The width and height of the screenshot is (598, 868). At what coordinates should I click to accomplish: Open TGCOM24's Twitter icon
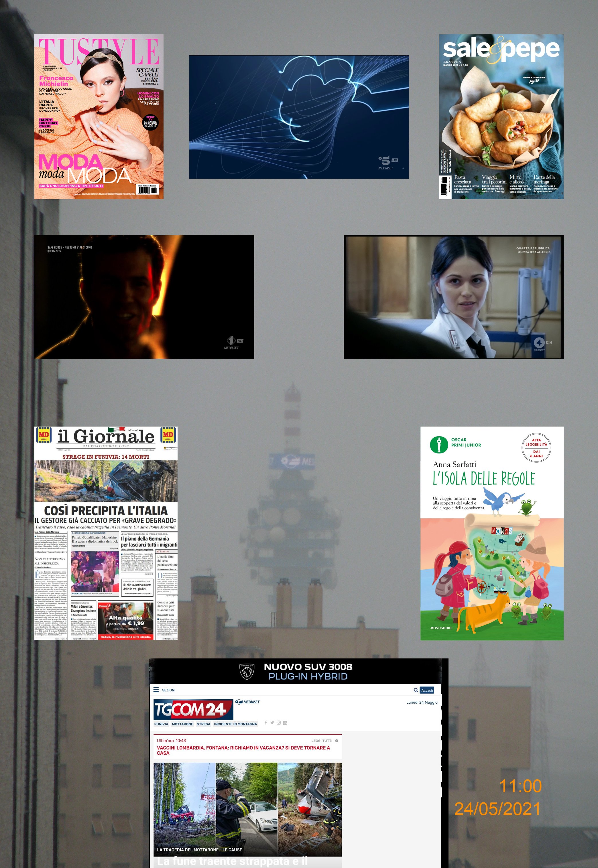[272, 722]
